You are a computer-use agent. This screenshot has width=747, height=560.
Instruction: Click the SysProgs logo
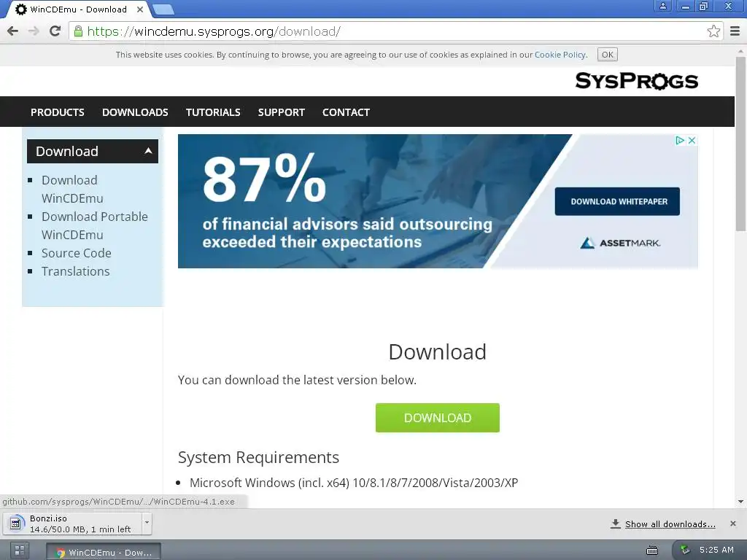click(x=636, y=81)
